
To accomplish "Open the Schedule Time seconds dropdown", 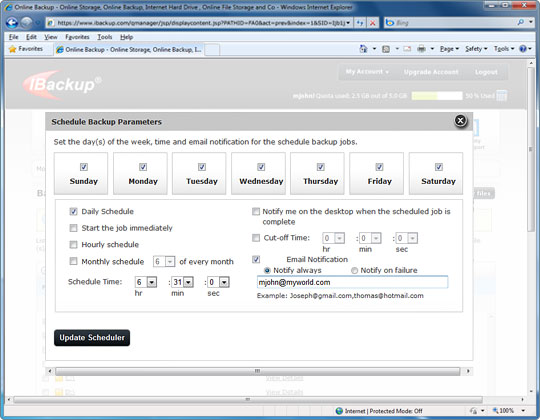I will 224,282.
